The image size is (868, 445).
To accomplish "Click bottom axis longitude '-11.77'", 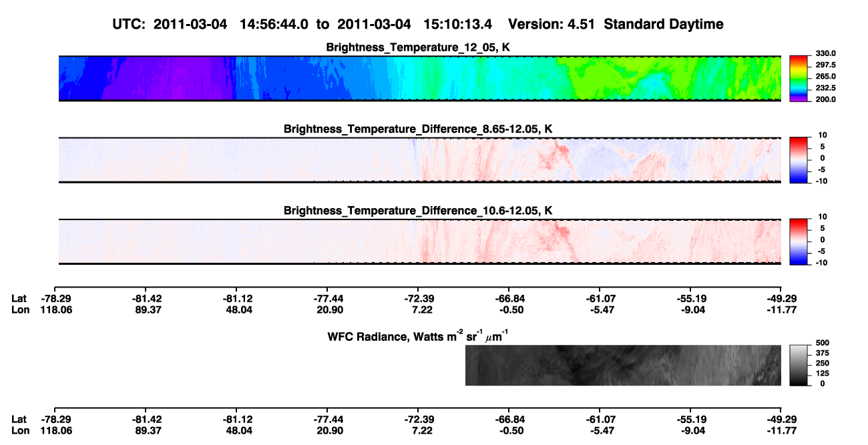I will coord(781,430).
